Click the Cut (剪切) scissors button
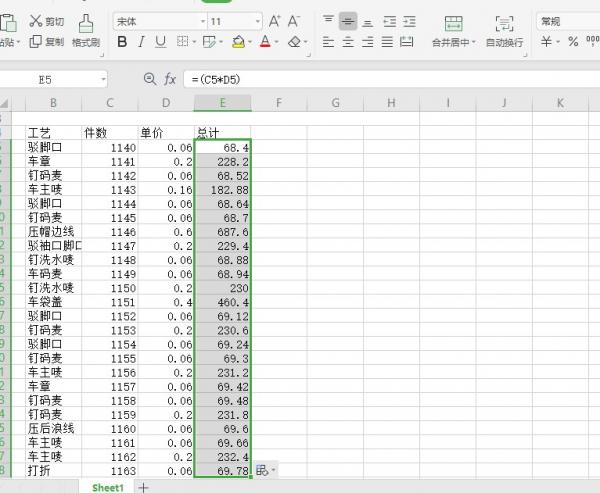Screen dimensions: 600x493 coord(46,21)
